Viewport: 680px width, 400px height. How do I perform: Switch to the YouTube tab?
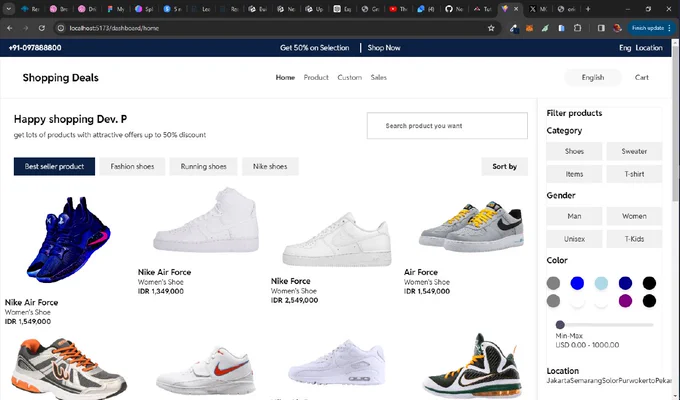[398, 9]
